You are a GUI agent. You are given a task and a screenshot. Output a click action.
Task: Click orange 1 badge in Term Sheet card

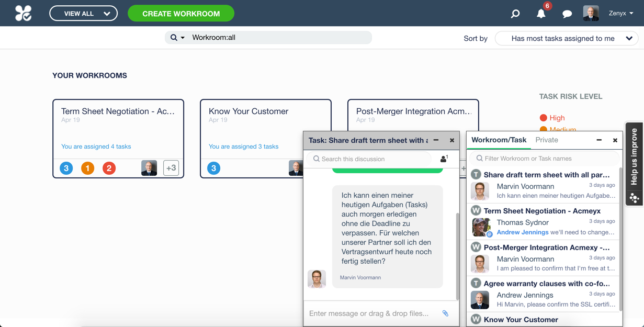[88, 168]
